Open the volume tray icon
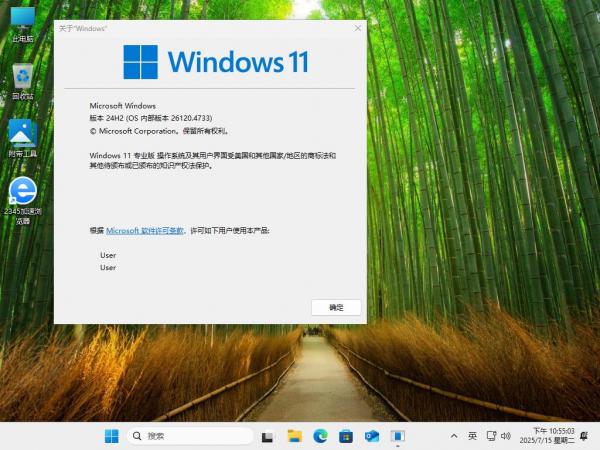This screenshot has width=600, height=450. 506,436
